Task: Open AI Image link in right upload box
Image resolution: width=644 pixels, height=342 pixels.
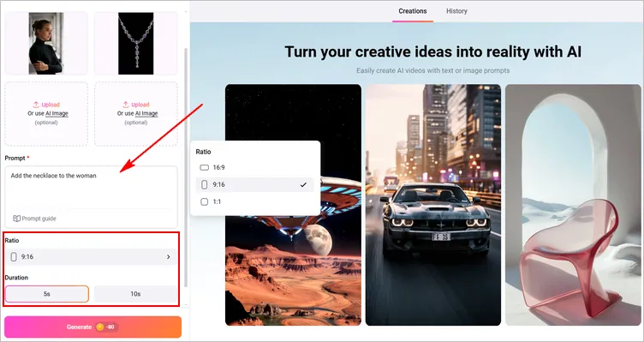Action: coord(146,113)
